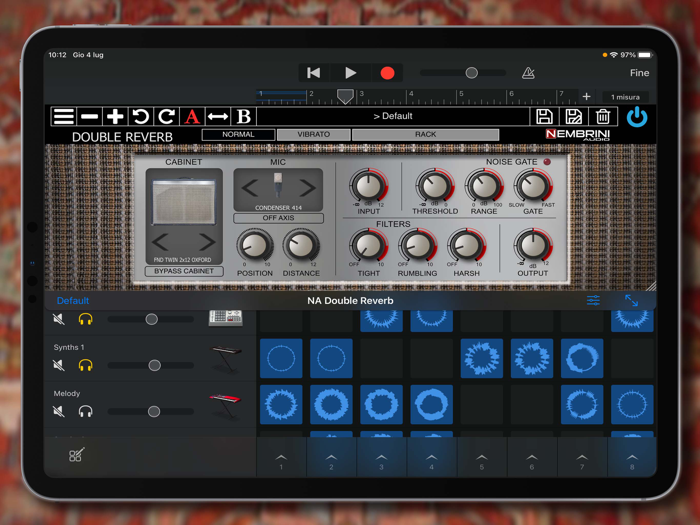This screenshot has width=700, height=525.
Task: Click the OUTPUT knob
Action: 533,246
